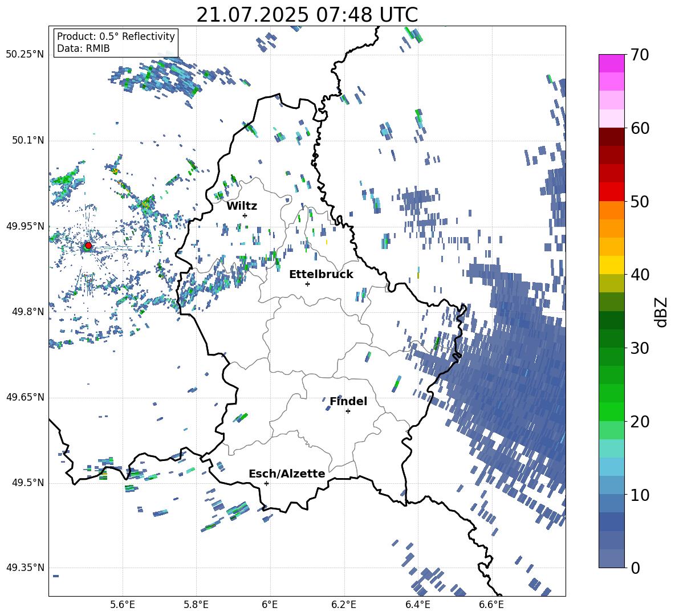Click the colorbar tick label 70

639,55
